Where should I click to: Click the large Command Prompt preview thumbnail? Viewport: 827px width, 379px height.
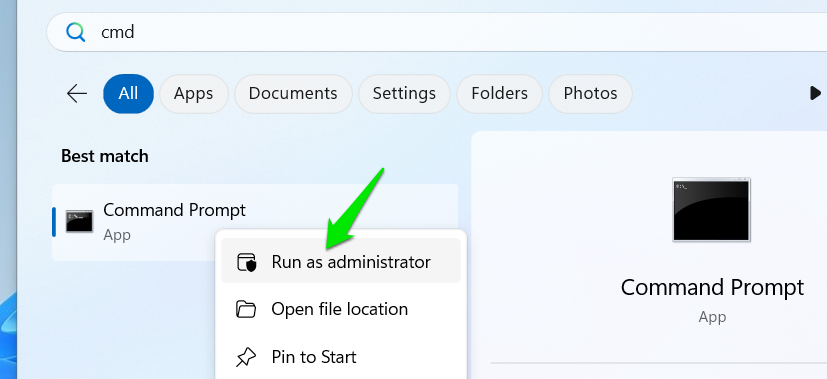click(x=711, y=210)
